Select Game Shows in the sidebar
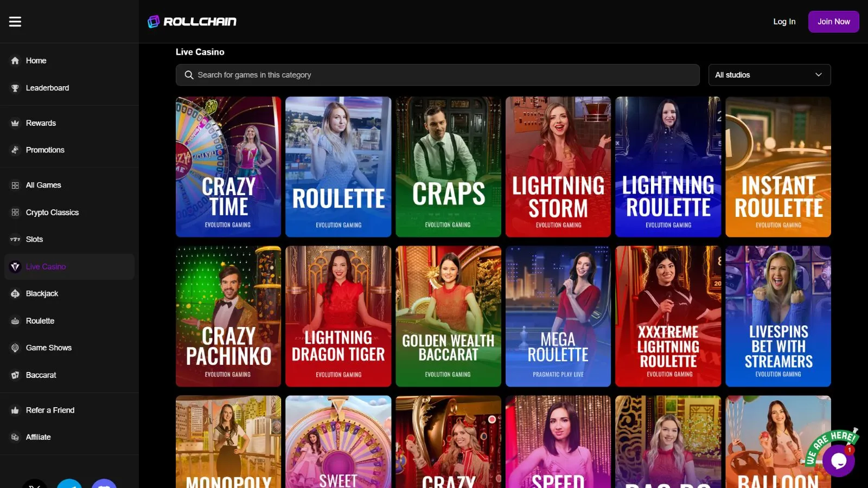Viewport: 868px width, 488px height. pos(49,348)
